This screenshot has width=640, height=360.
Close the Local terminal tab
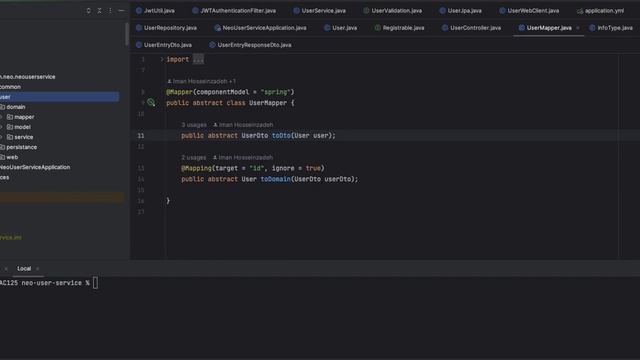click(x=38, y=269)
